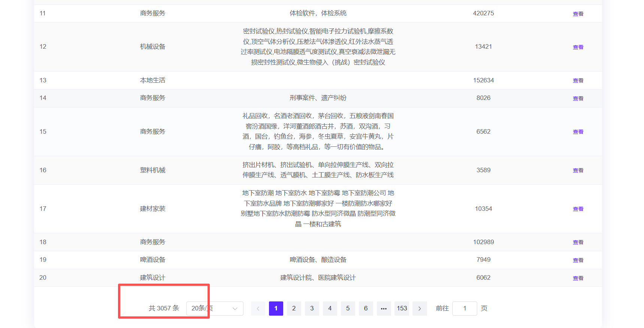Screen dimensions: 644x328
Task: Click the value 8026 in row 14
Action: (483, 98)
